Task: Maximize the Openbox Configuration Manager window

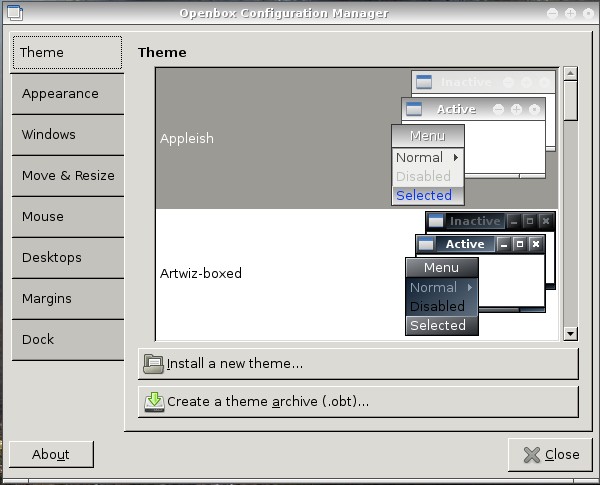Action: click(x=571, y=13)
